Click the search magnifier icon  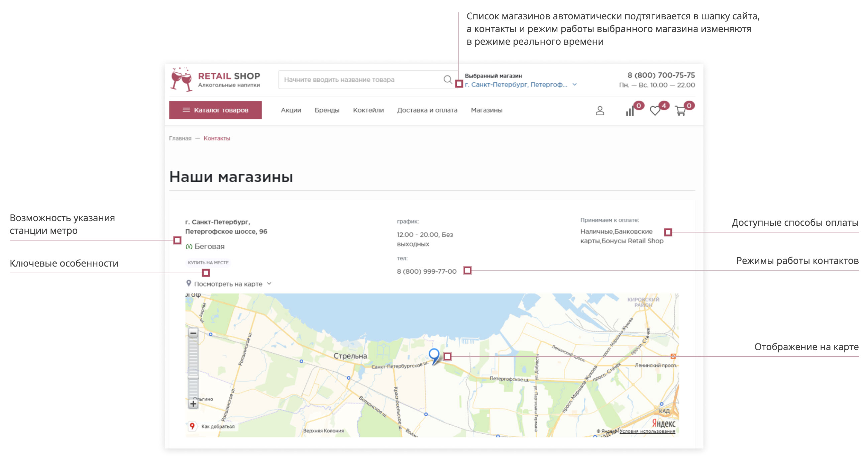pos(447,80)
